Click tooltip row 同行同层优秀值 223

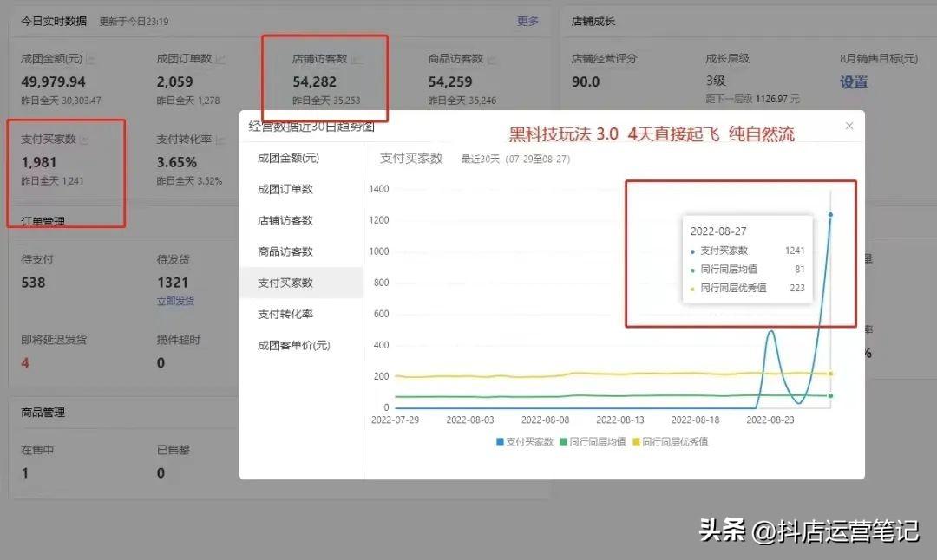pos(748,288)
